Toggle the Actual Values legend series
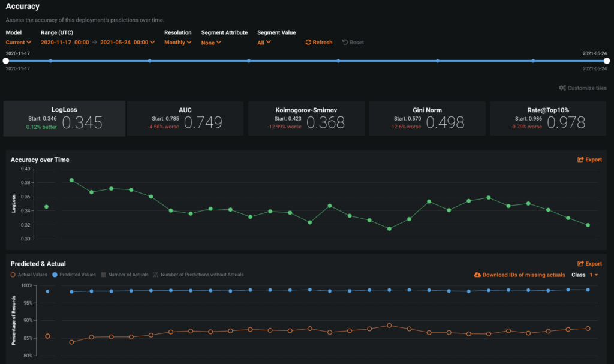Screen dimensions: 614x364 tap(29, 275)
